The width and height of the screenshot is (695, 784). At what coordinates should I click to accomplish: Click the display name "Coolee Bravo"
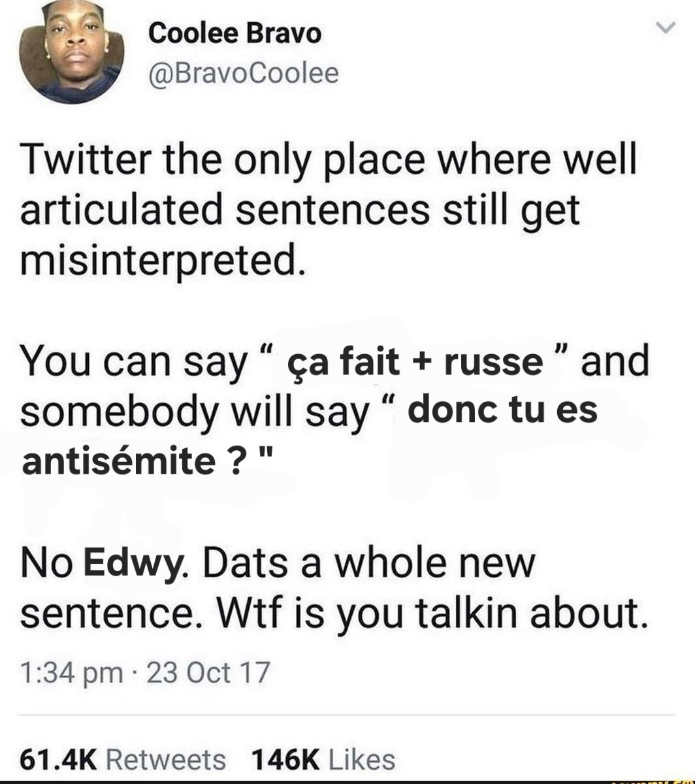[235, 33]
